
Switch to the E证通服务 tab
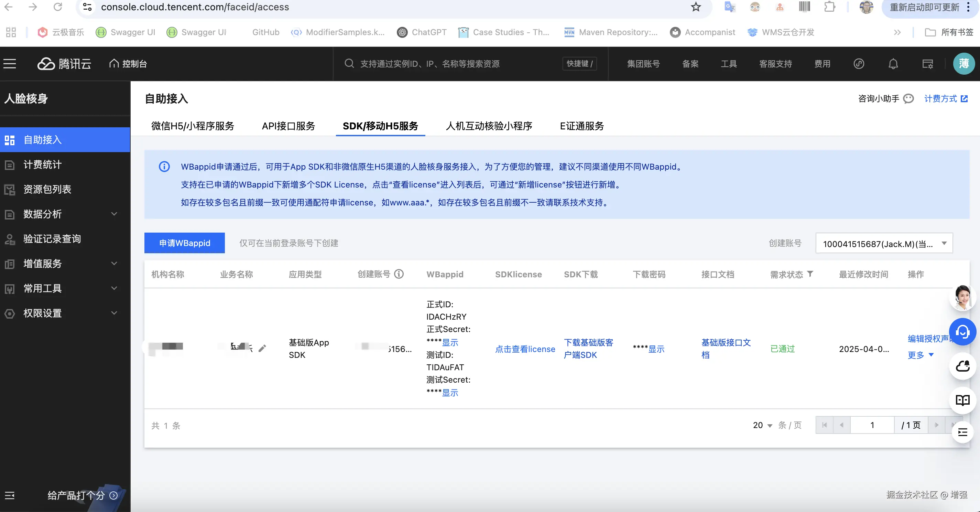pyautogui.click(x=582, y=126)
